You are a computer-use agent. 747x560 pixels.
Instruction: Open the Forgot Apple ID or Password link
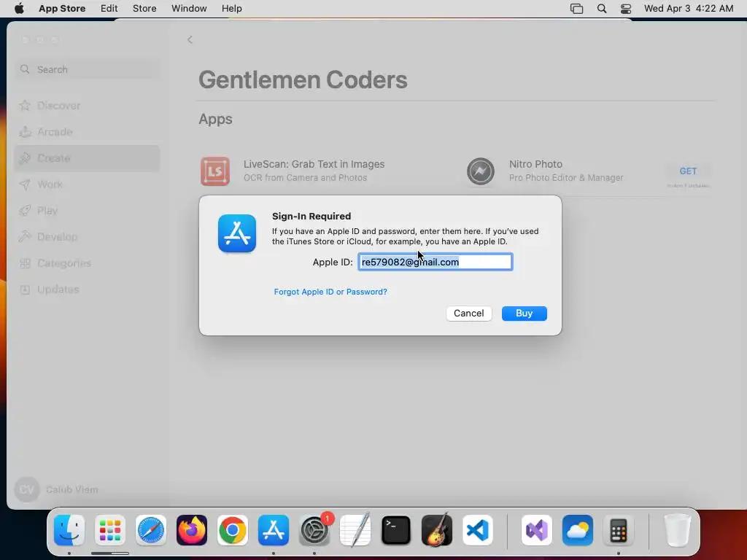point(330,292)
